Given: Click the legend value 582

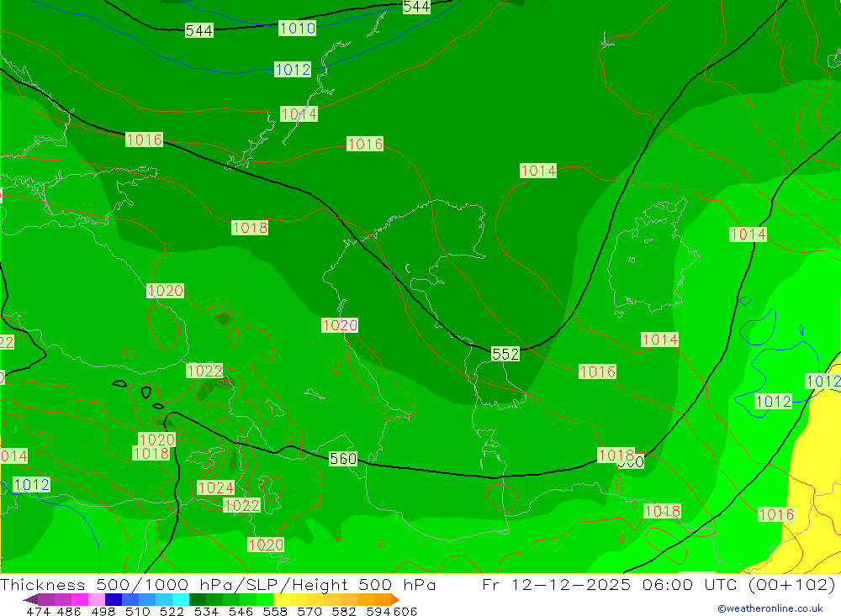Looking at the screenshot, I should point(343,611).
